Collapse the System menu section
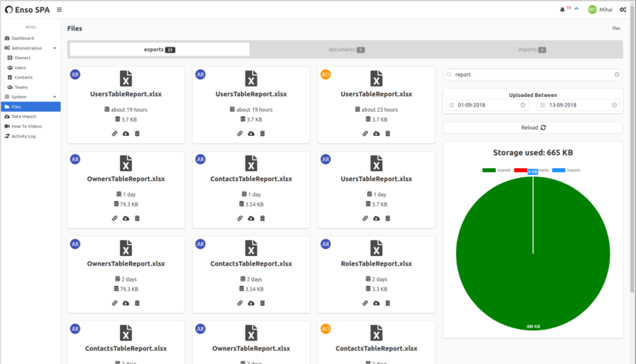This screenshot has height=364, width=636. pos(31,97)
